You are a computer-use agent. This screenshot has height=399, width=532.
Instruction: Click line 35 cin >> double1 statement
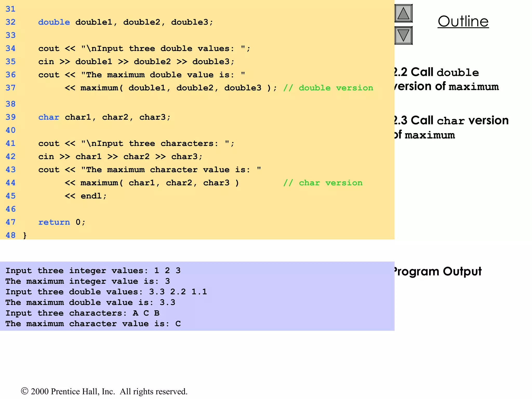click(136, 62)
